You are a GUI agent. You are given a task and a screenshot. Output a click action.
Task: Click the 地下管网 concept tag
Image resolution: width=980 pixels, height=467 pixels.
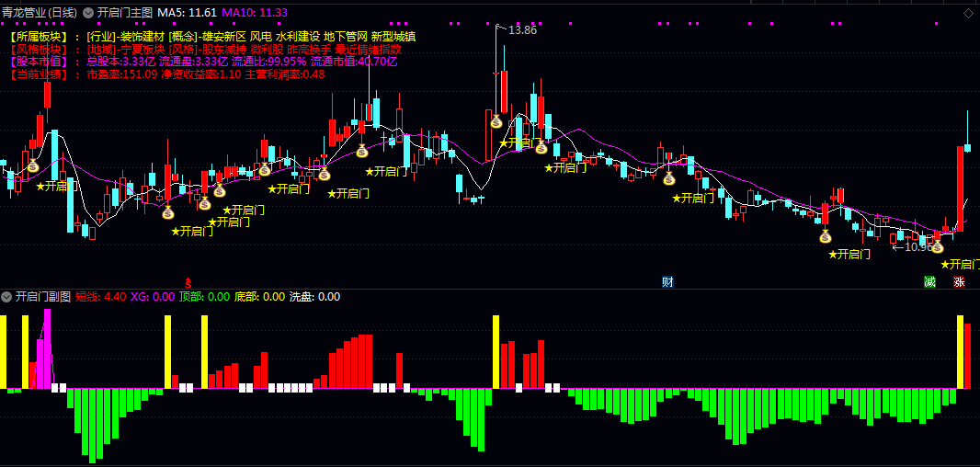pos(346,37)
